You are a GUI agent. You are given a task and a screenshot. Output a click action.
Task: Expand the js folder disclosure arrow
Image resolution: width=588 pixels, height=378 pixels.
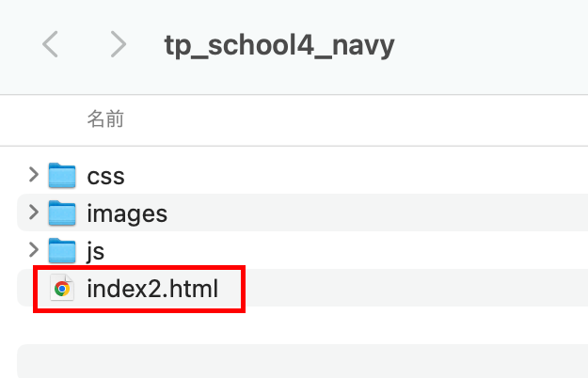(34, 249)
